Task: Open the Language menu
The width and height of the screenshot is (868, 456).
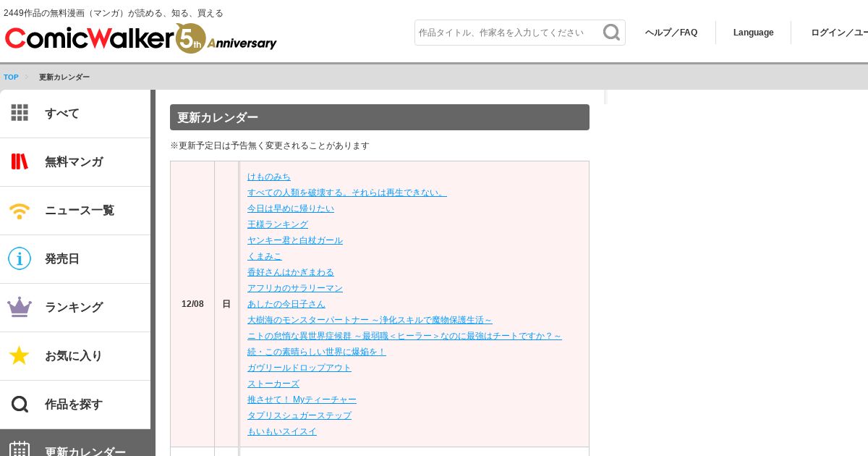Action: [753, 33]
